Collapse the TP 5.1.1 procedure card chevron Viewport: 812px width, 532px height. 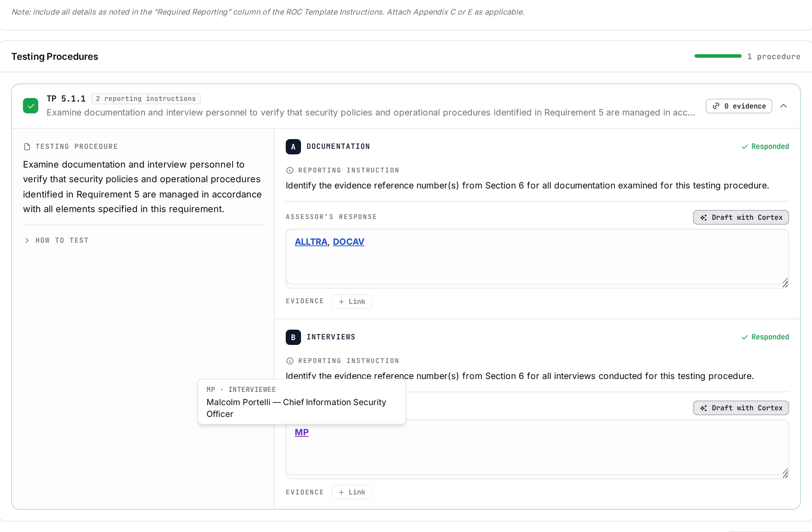coord(783,106)
